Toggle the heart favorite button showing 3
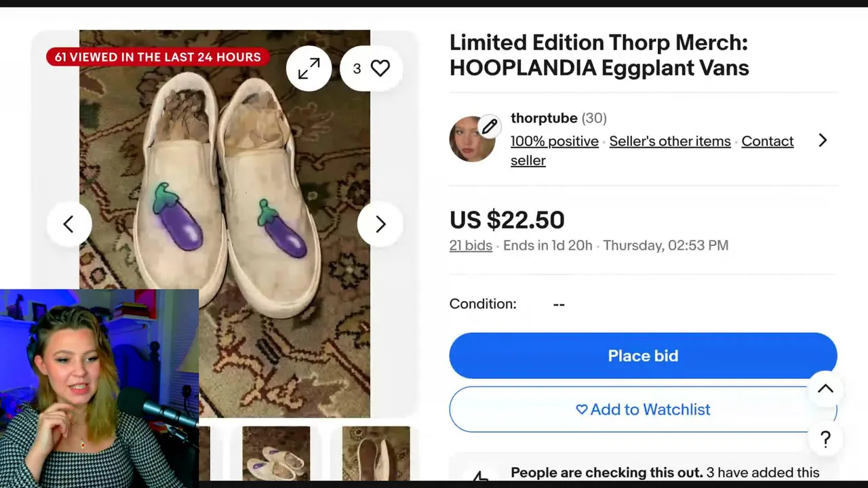This screenshot has width=868, height=488. pos(371,68)
